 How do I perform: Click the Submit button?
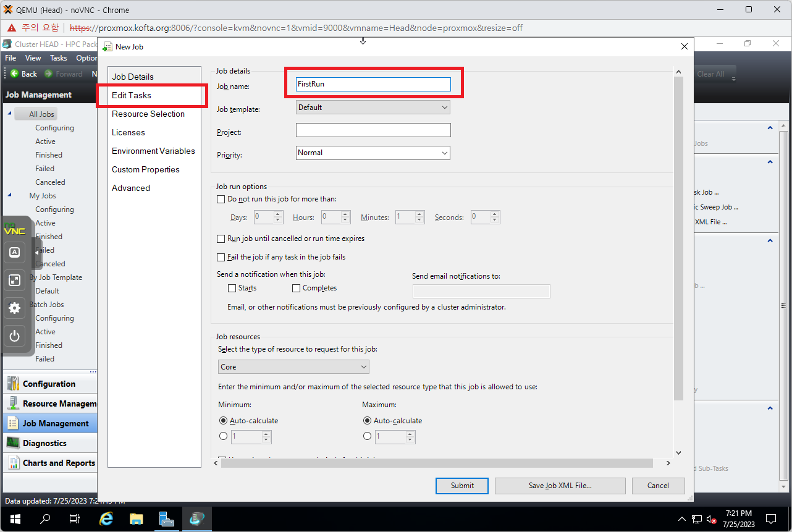pos(461,486)
